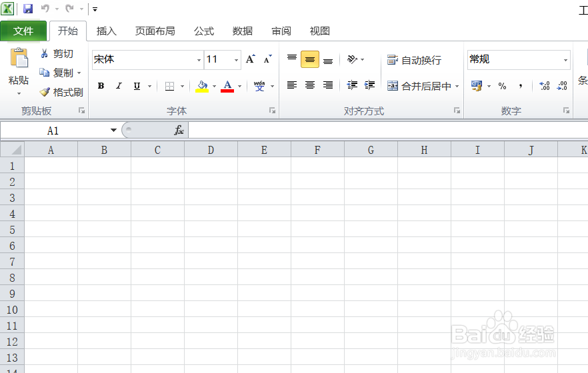Switch to the 页面布局 Page Layout tab

(x=155, y=31)
